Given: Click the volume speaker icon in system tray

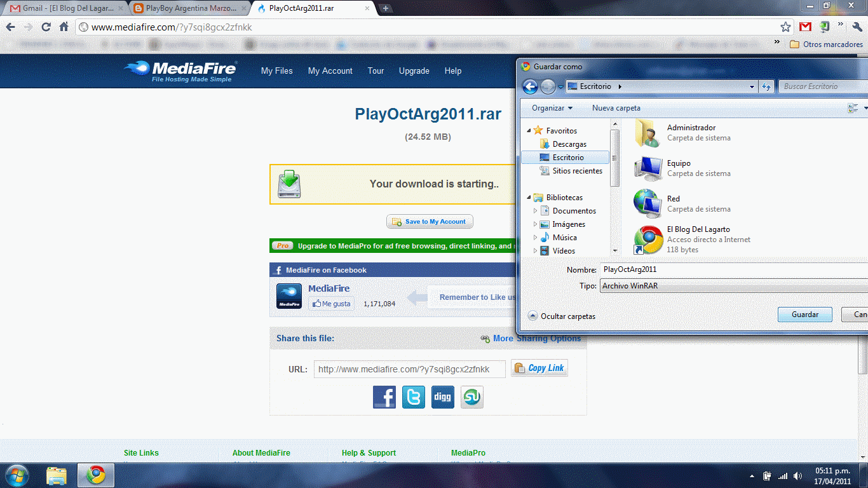Looking at the screenshot, I should point(797,476).
